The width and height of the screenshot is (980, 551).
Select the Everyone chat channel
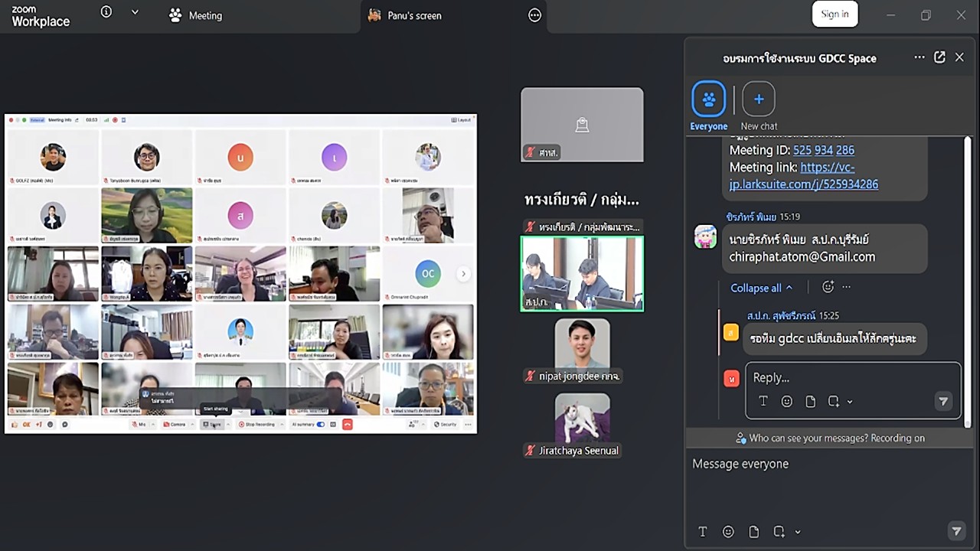click(x=709, y=106)
